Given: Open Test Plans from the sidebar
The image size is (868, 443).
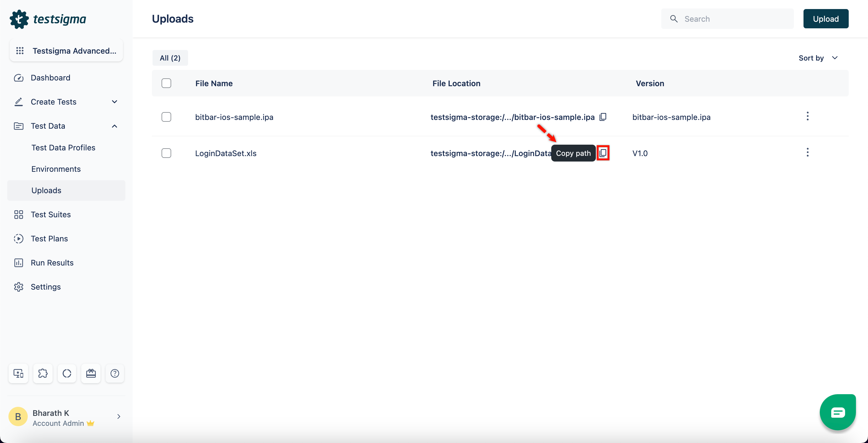Looking at the screenshot, I should [x=49, y=238].
